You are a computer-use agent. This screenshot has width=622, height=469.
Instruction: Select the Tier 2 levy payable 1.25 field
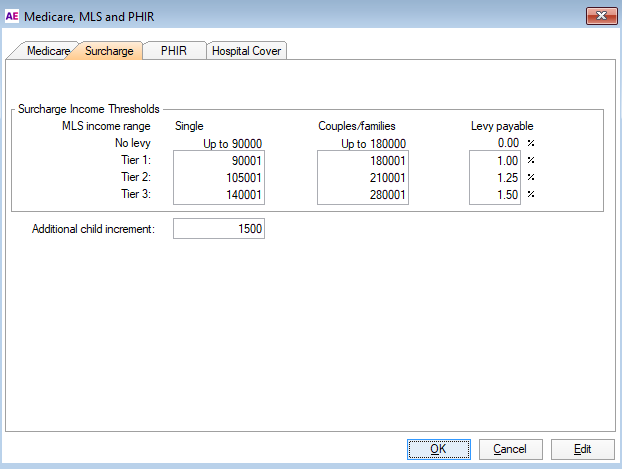[x=496, y=177]
